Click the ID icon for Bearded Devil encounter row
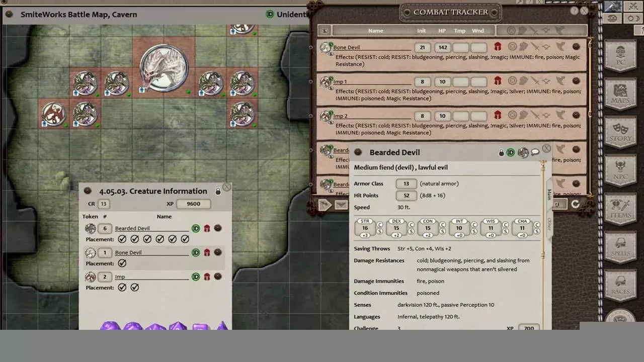This screenshot has width=644, height=362. point(196,228)
